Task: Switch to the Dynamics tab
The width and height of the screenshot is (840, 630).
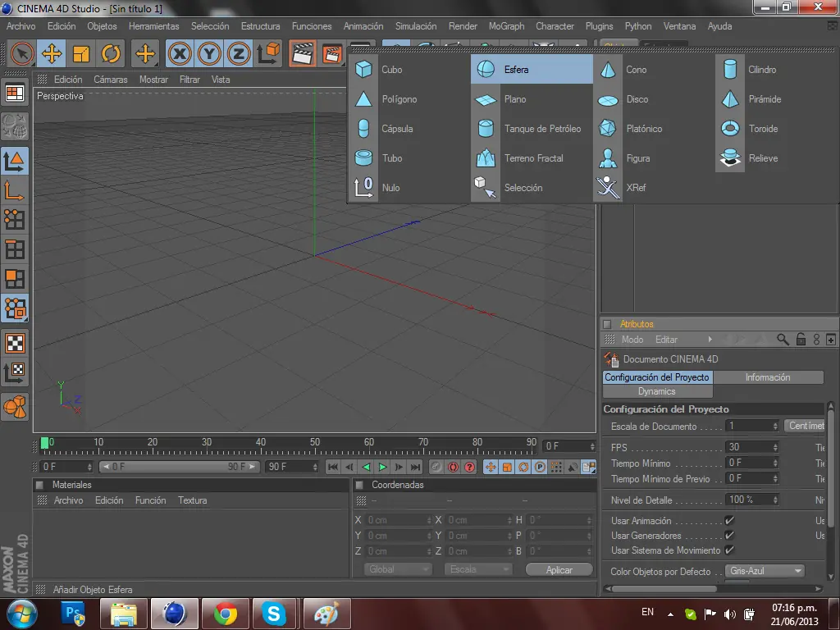Action: click(657, 391)
